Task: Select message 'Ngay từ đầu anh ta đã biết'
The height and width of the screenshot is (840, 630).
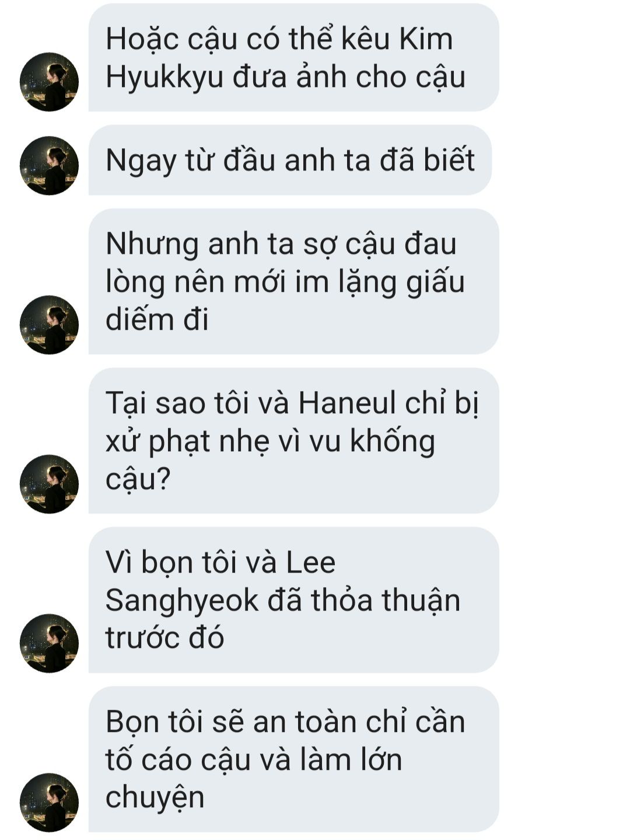Action: click(290, 160)
